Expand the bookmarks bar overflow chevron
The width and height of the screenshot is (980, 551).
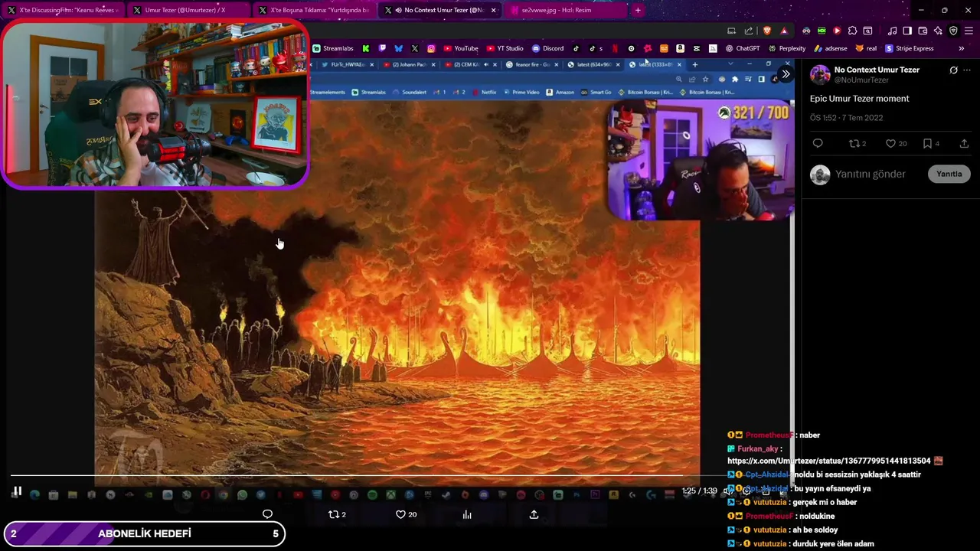pyautogui.click(x=961, y=48)
